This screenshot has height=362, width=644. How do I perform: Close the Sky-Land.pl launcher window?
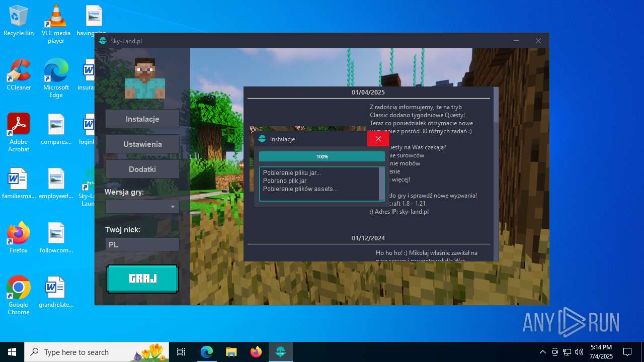[x=538, y=41]
